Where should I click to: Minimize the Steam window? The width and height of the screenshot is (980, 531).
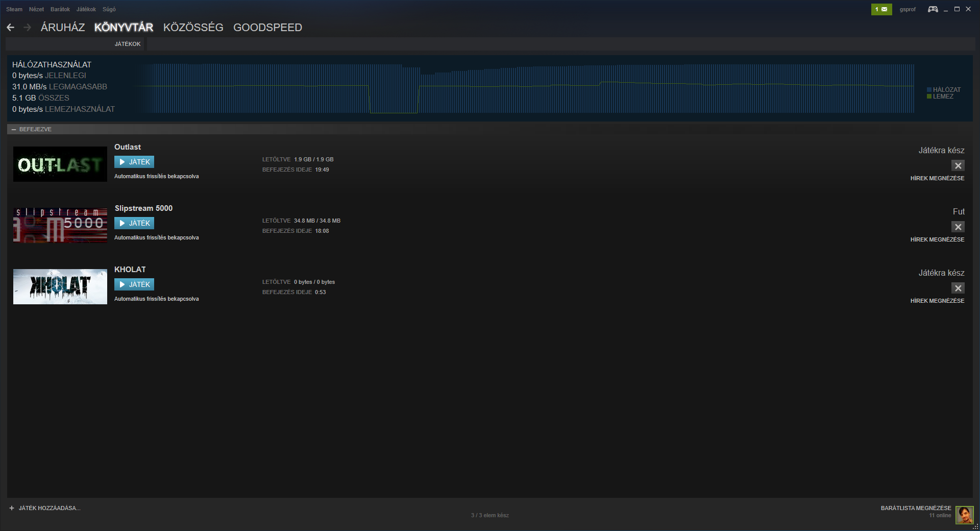click(946, 9)
